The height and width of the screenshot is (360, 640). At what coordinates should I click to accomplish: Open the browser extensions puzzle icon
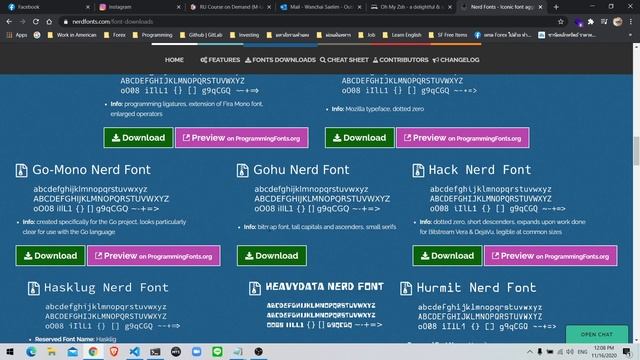(x=591, y=22)
